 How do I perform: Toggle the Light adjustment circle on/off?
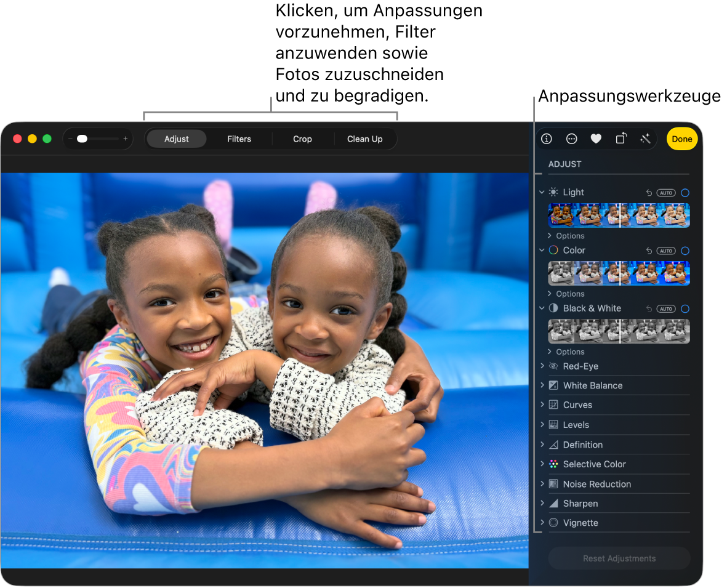pyautogui.click(x=685, y=193)
